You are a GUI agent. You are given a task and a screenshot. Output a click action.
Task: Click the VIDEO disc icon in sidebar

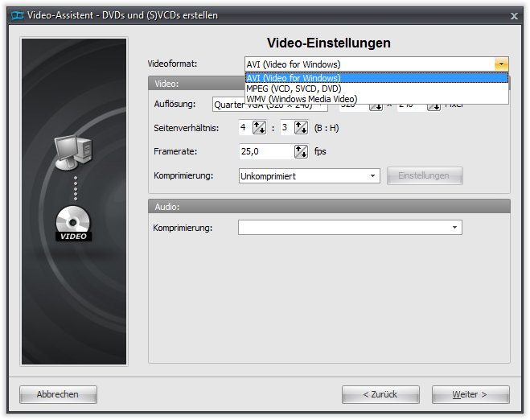[x=74, y=223]
